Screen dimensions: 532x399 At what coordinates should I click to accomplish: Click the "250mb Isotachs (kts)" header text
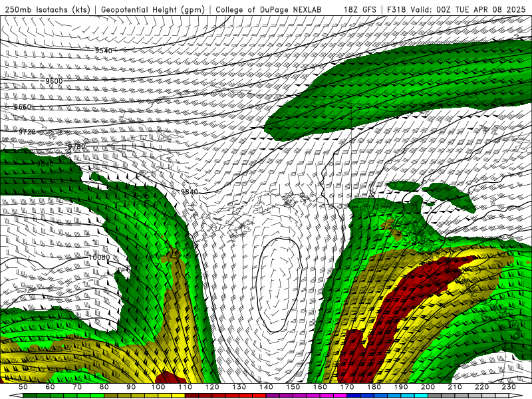point(47,9)
